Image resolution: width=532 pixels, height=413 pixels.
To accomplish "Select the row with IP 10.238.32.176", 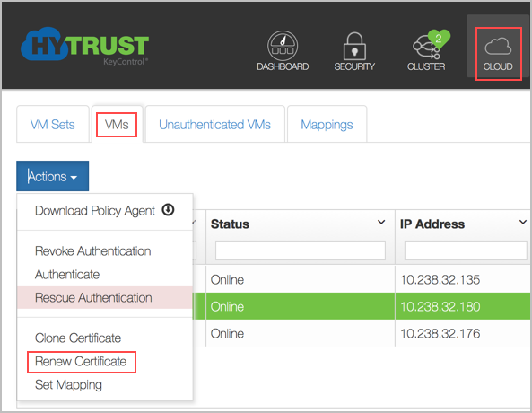I will (368, 333).
